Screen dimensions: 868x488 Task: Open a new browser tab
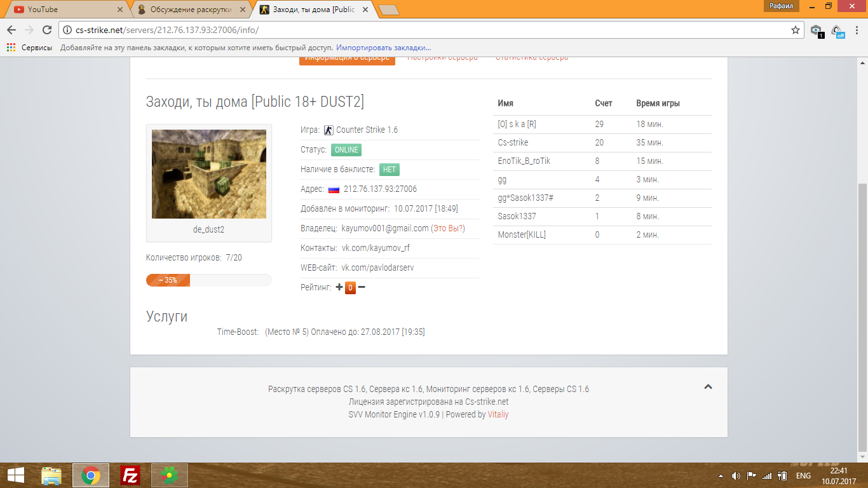tap(388, 10)
